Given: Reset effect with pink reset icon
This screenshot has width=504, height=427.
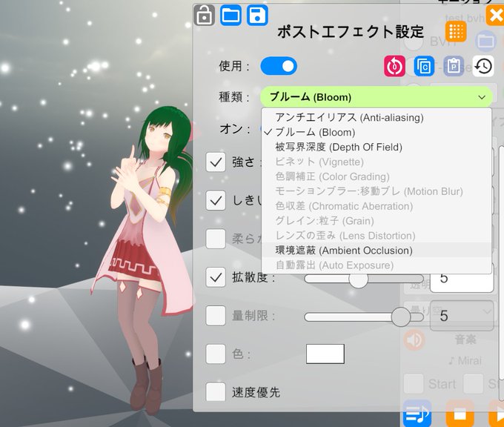Looking at the screenshot, I should pos(394,66).
